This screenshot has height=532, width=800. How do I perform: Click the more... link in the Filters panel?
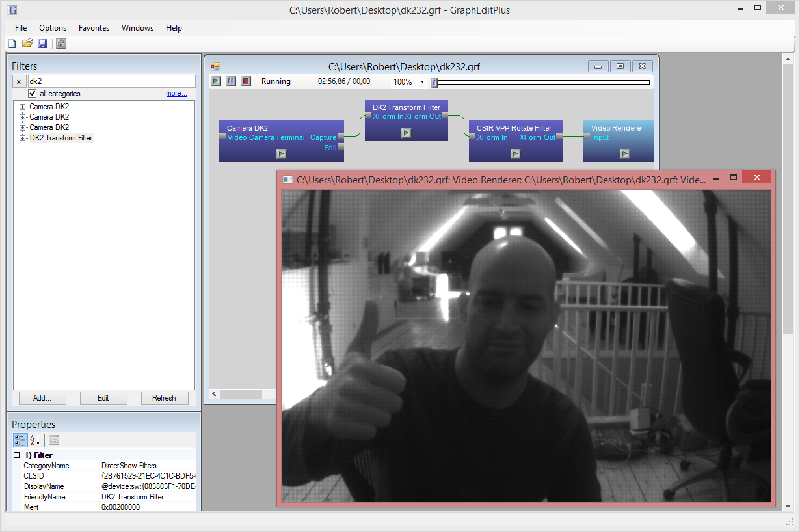(176, 94)
